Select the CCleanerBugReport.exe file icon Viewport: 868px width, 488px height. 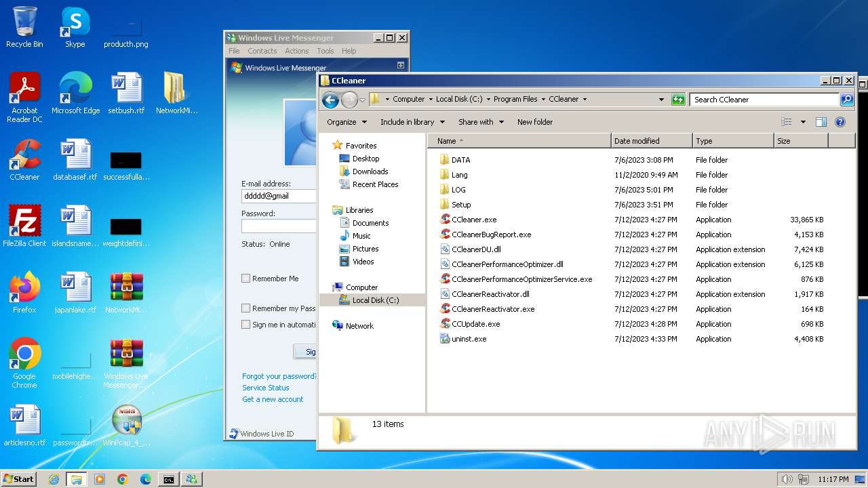[445, 235]
